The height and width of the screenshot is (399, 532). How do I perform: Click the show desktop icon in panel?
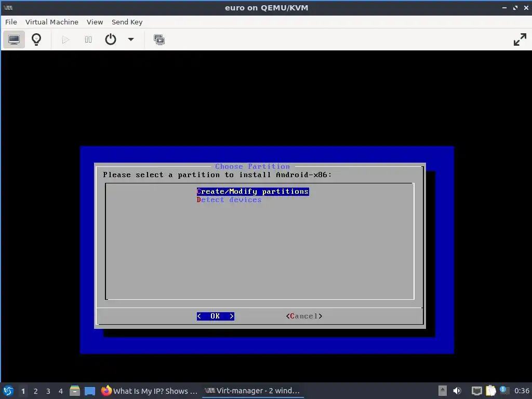90,391
